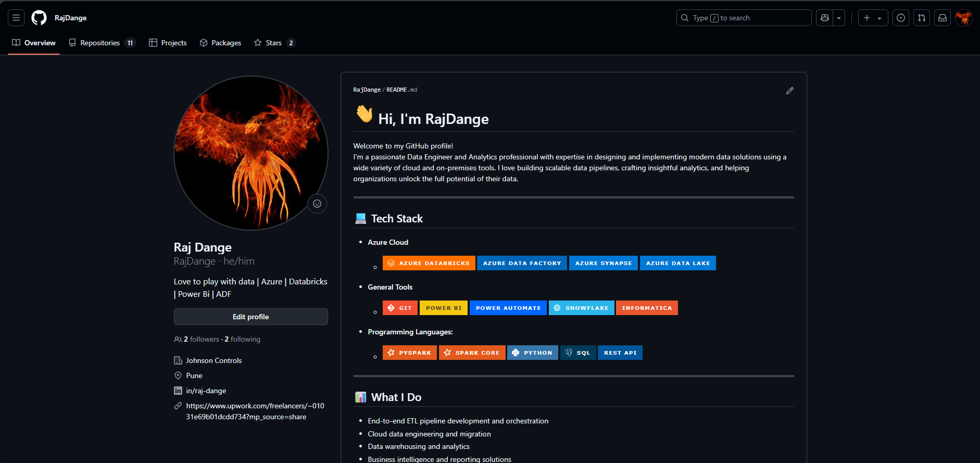This screenshot has width=980, height=463.
Task: Set status with the smiley emoji button
Action: (317, 204)
